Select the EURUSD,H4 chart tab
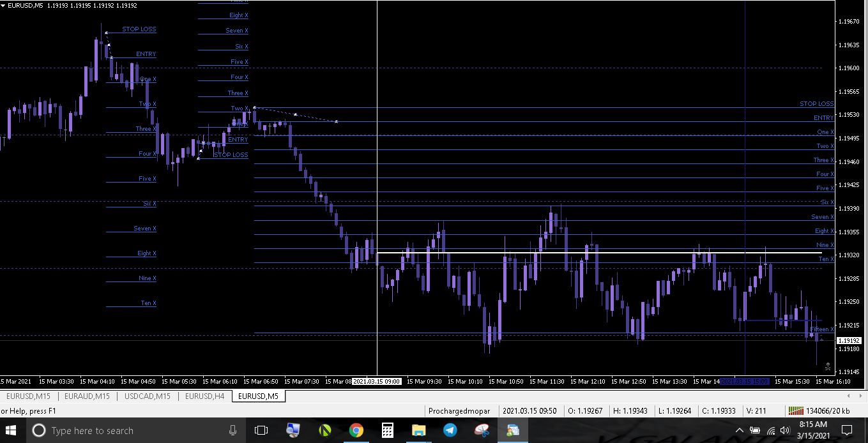This screenshot has height=443, width=868. [204, 396]
